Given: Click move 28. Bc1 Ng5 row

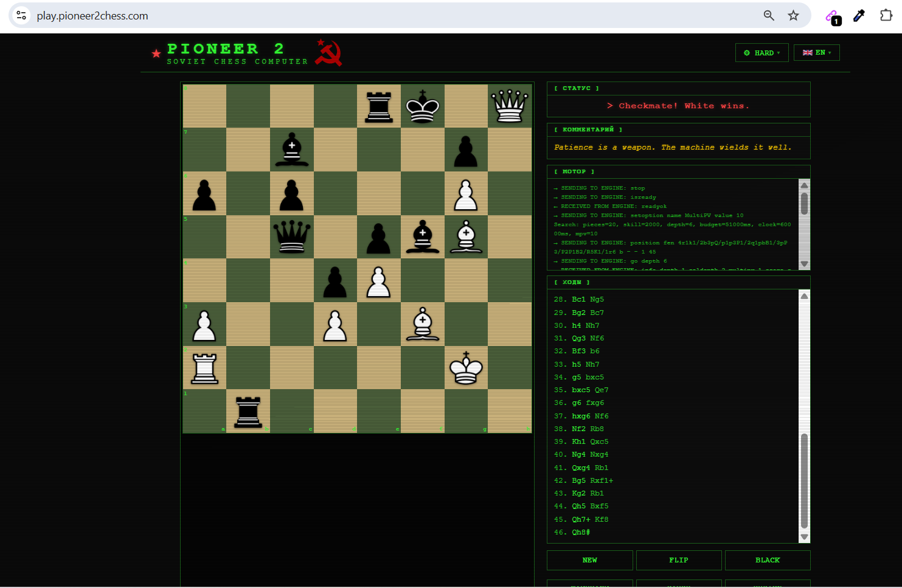Looking at the screenshot, I should [x=579, y=299].
